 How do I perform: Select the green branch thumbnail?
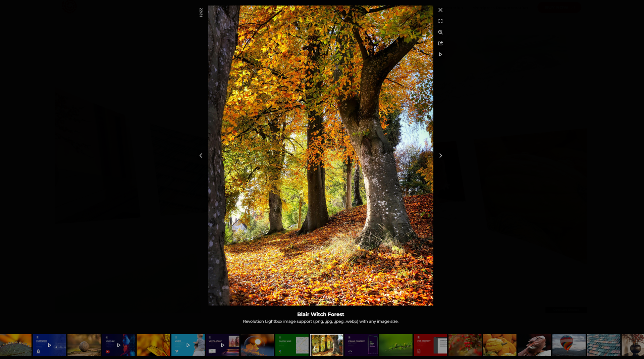(x=396, y=345)
